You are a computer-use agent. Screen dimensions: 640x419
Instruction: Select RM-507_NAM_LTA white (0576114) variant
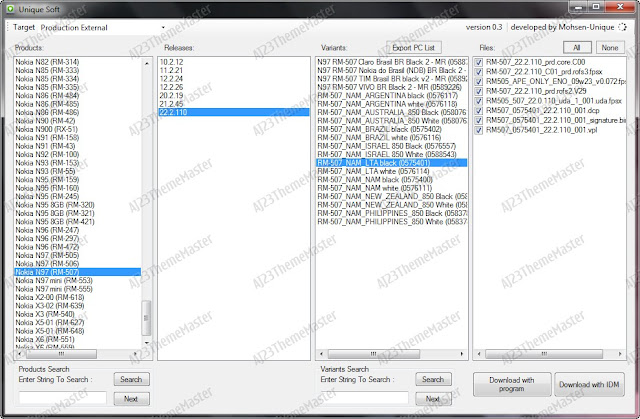pyautogui.click(x=392, y=171)
